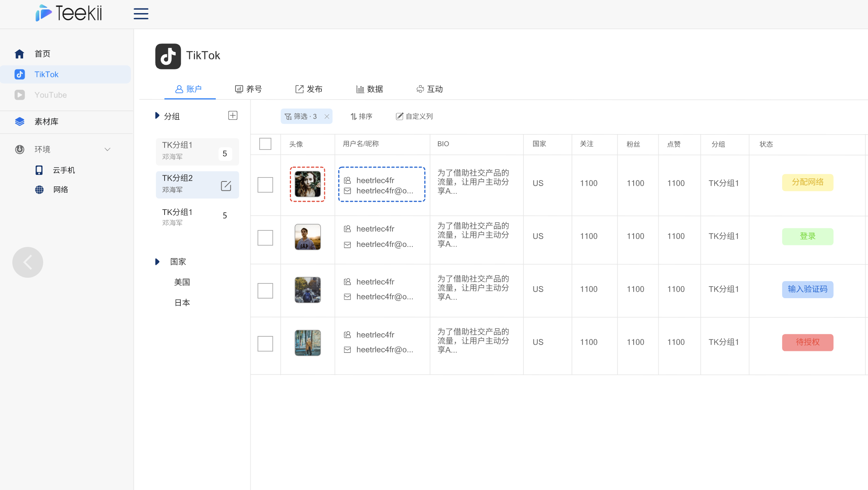Check the 分配网络 row checkbox

click(x=265, y=185)
